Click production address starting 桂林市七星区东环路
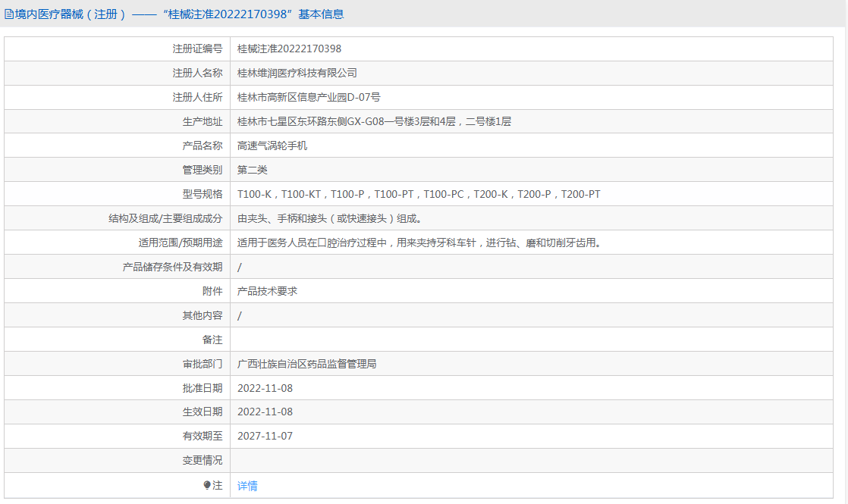This screenshot has height=504, width=848. (x=374, y=121)
